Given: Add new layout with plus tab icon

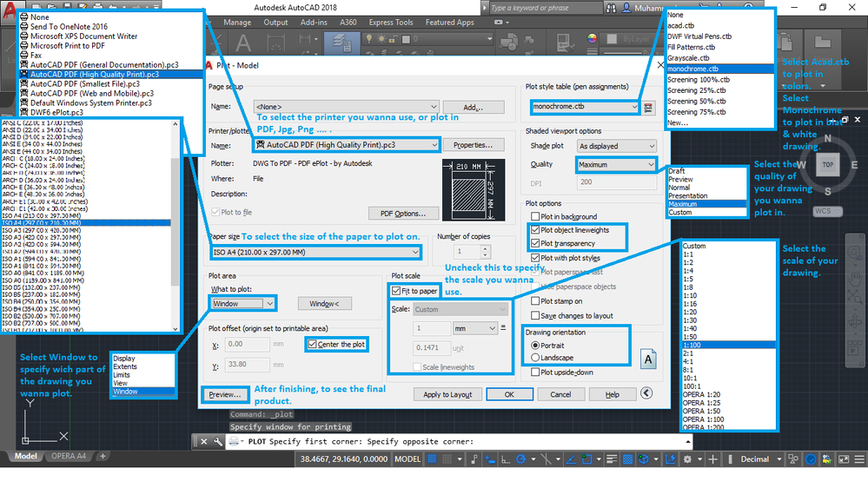Looking at the screenshot, I should tap(103, 457).
